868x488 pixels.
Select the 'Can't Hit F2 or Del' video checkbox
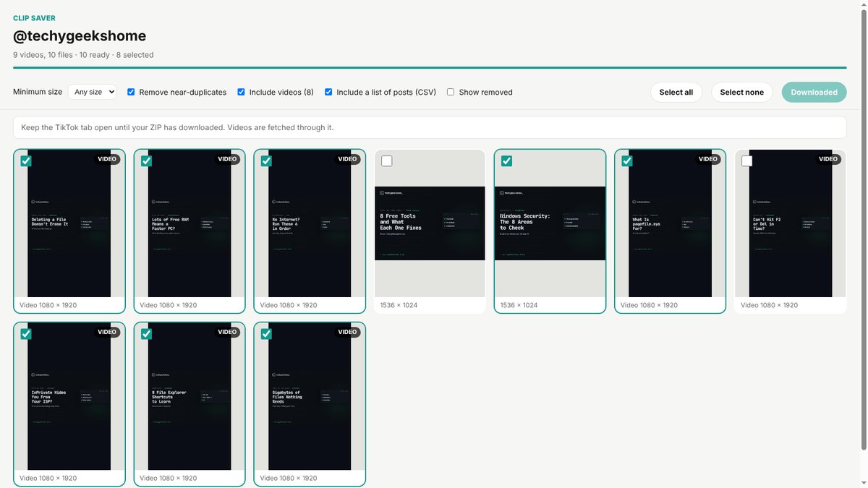pyautogui.click(x=747, y=161)
